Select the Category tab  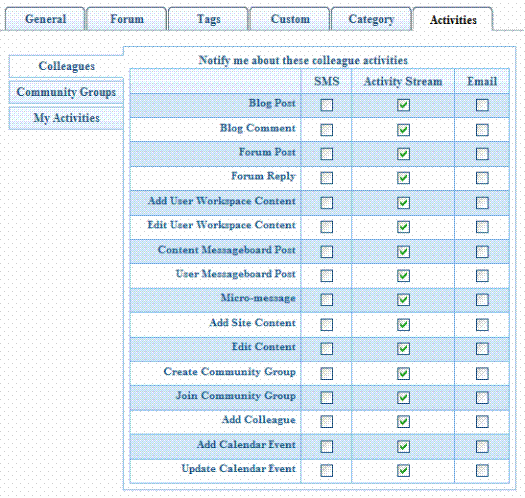point(371,19)
